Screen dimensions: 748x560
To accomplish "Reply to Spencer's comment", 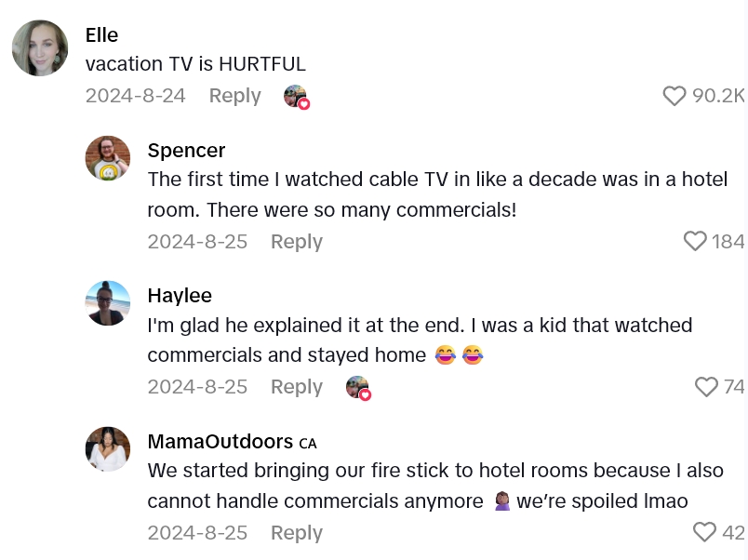I will pos(296,242).
